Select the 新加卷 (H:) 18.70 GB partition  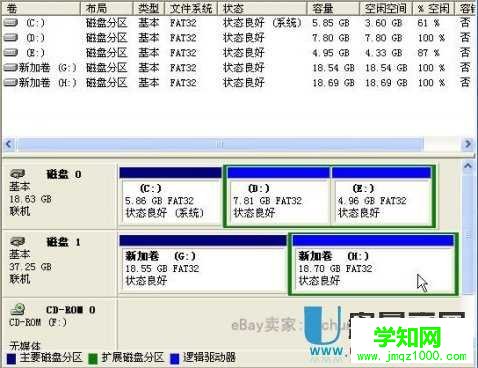373,264
